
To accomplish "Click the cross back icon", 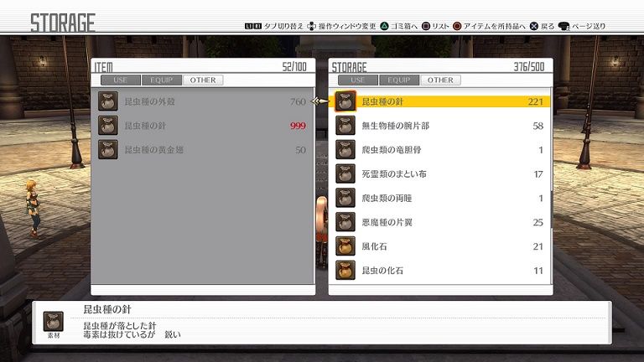I will 533,26.
